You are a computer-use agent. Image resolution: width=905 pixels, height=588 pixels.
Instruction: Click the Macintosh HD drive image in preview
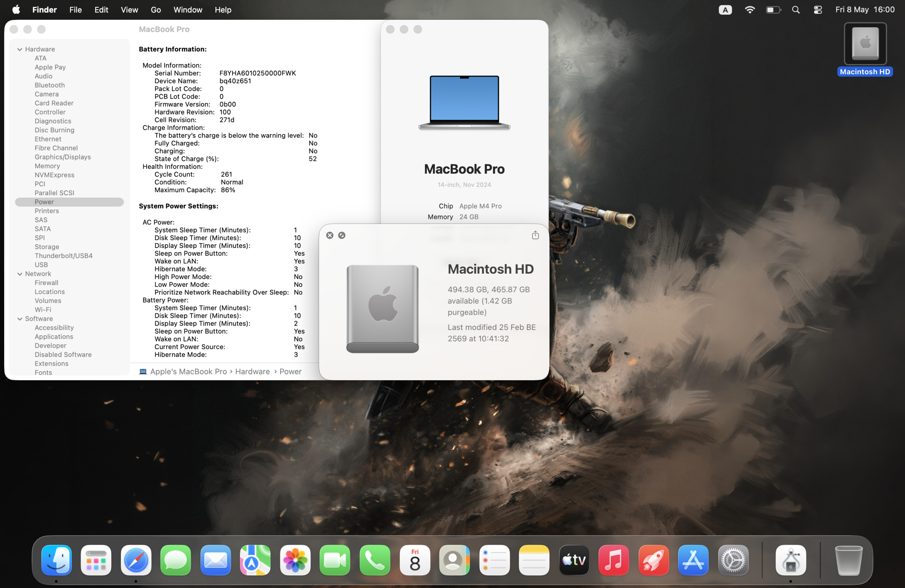click(x=382, y=309)
